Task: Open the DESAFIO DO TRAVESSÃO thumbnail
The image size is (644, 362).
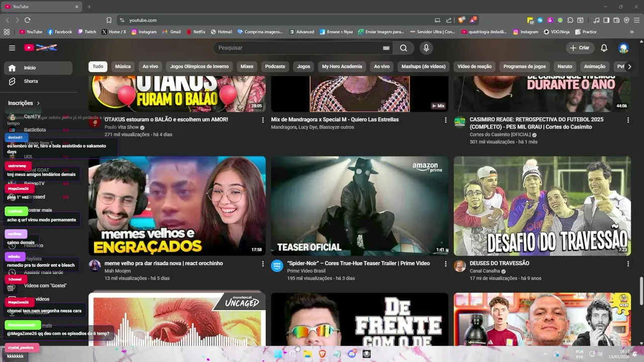Action: (x=542, y=206)
